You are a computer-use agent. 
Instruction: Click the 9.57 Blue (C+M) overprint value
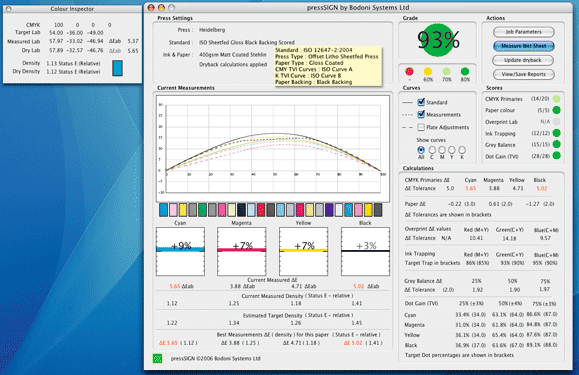click(545, 238)
